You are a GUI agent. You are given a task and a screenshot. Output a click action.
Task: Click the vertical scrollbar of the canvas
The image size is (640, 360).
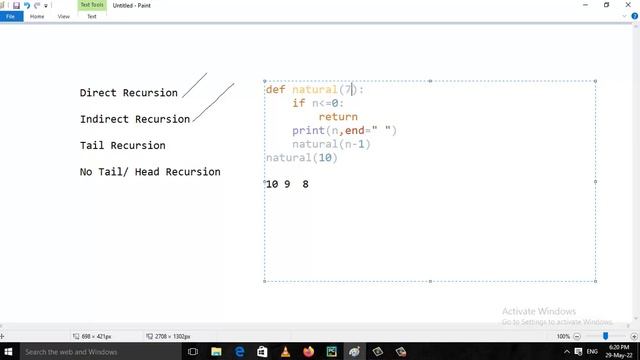coord(636,171)
